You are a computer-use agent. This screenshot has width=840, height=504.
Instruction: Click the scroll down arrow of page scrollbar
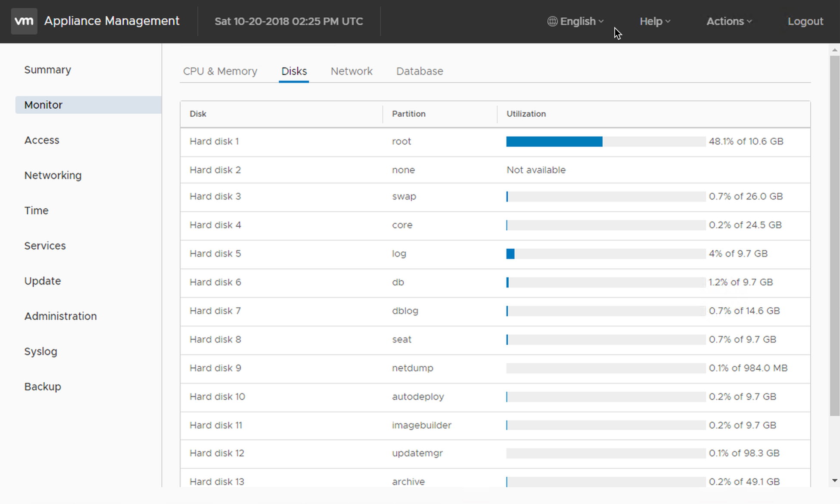coord(835,480)
